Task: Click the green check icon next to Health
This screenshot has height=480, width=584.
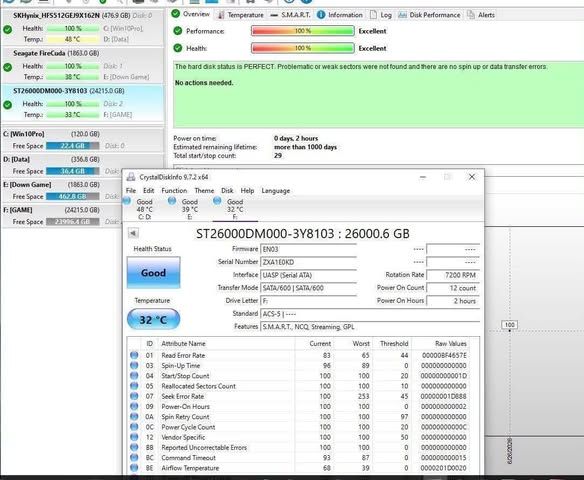Action: (178, 48)
